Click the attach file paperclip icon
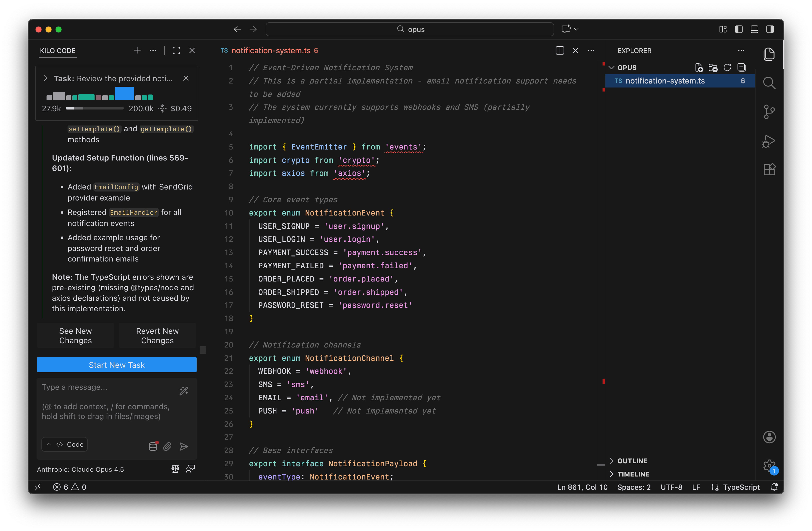This screenshot has width=812, height=531. (x=167, y=446)
